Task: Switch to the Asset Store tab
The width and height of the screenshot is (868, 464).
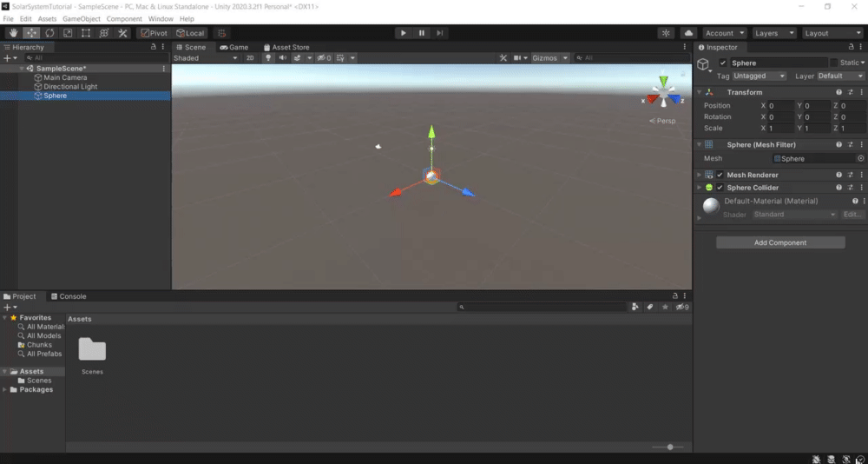Action: pyautogui.click(x=286, y=47)
